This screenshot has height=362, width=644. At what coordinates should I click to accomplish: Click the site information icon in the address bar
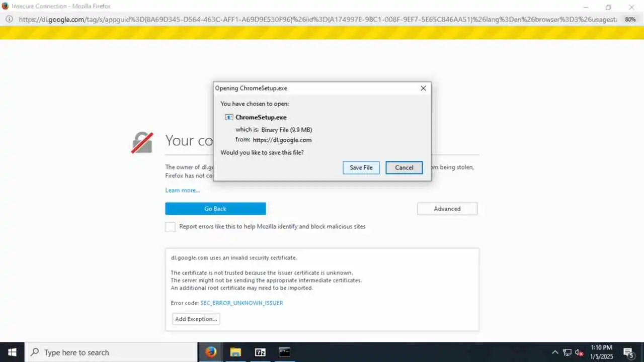click(x=9, y=19)
